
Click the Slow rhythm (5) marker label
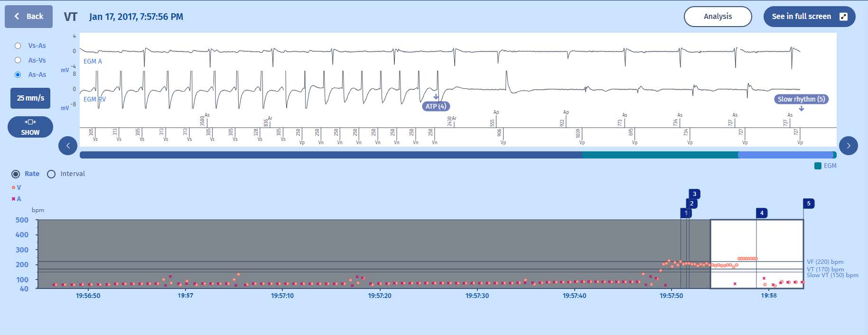tap(801, 99)
